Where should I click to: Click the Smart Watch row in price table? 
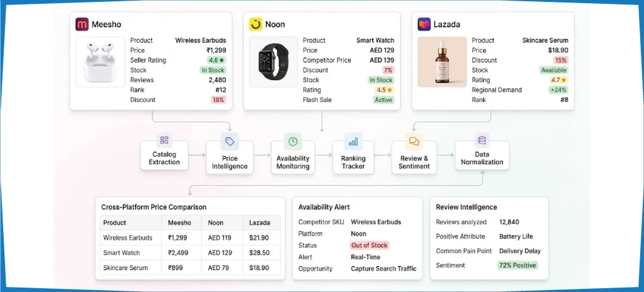pos(190,253)
